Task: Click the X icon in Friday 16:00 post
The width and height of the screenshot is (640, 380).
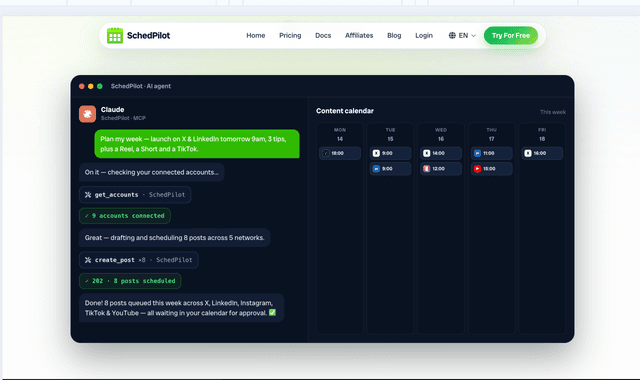Action: coord(528,153)
